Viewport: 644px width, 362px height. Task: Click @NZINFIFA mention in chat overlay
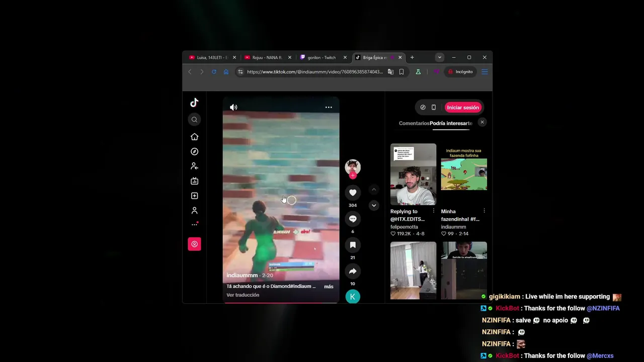(x=603, y=308)
